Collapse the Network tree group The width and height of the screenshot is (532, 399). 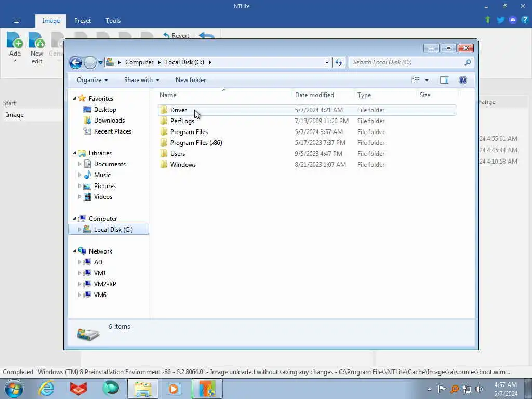[74, 251]
